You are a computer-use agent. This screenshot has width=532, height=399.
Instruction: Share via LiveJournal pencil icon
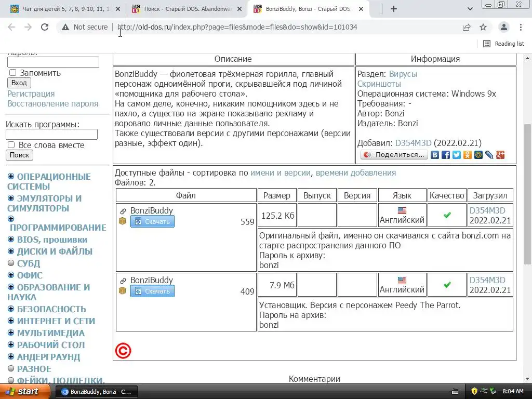click(x=489, y=155)
